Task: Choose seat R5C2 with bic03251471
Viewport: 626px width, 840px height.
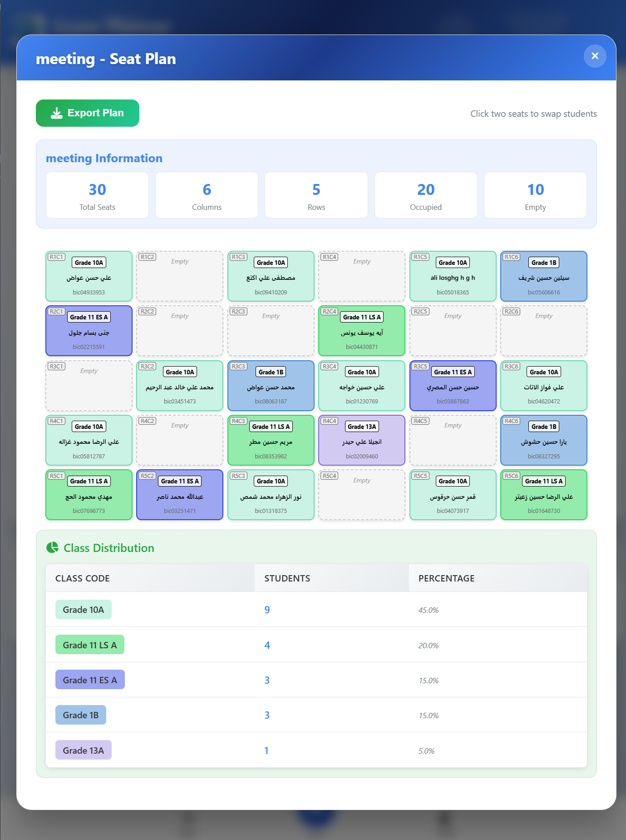Action: point(180,495)
